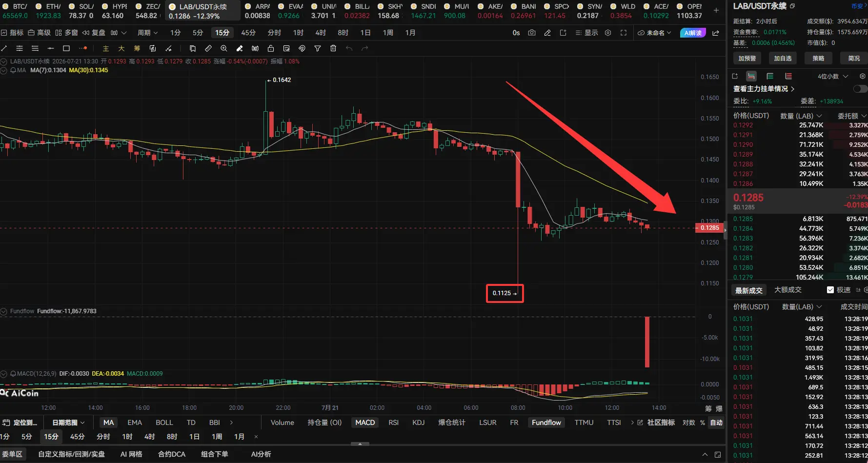Click the 加自选 add to watchlist button
The image size is (868, 463).
click(783, 58)
